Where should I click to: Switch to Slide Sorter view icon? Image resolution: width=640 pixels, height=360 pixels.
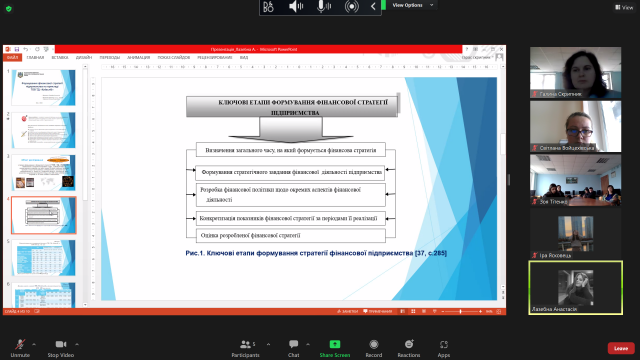(413, 311)
